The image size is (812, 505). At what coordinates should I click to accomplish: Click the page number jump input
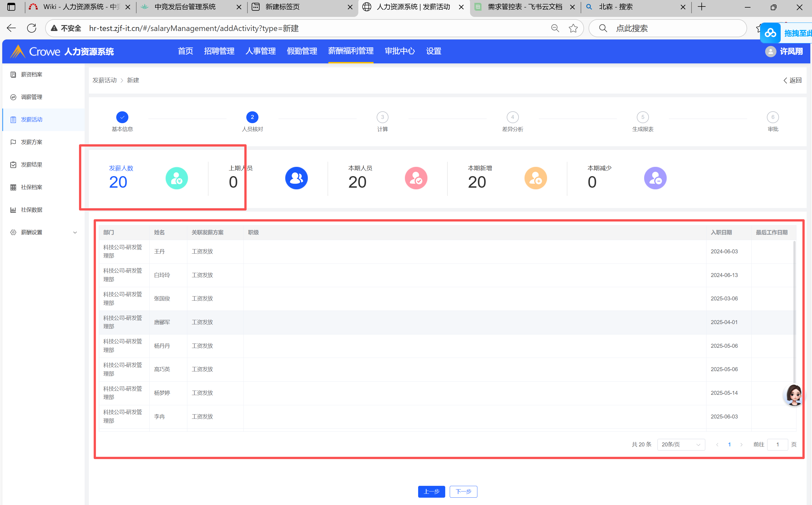click(x=777, y=444)
